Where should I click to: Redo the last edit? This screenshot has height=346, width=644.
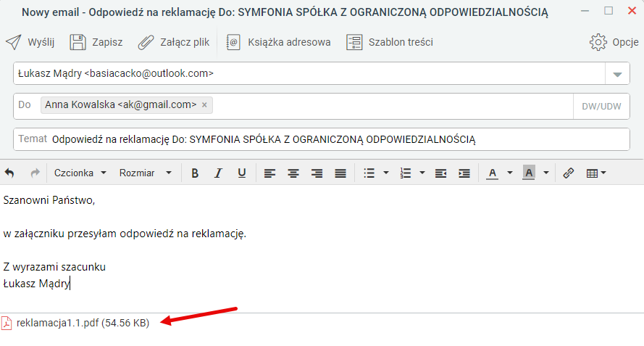35,173
